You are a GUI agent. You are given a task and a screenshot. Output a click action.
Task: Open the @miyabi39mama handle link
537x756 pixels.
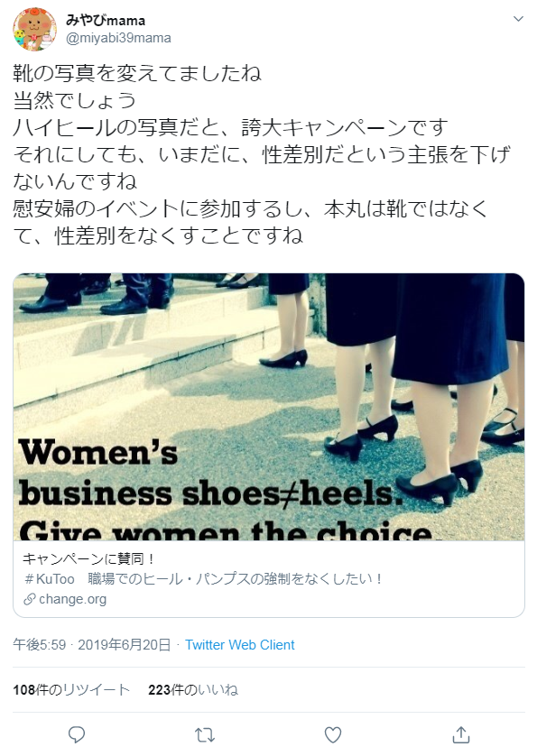[x=118, y=38]
